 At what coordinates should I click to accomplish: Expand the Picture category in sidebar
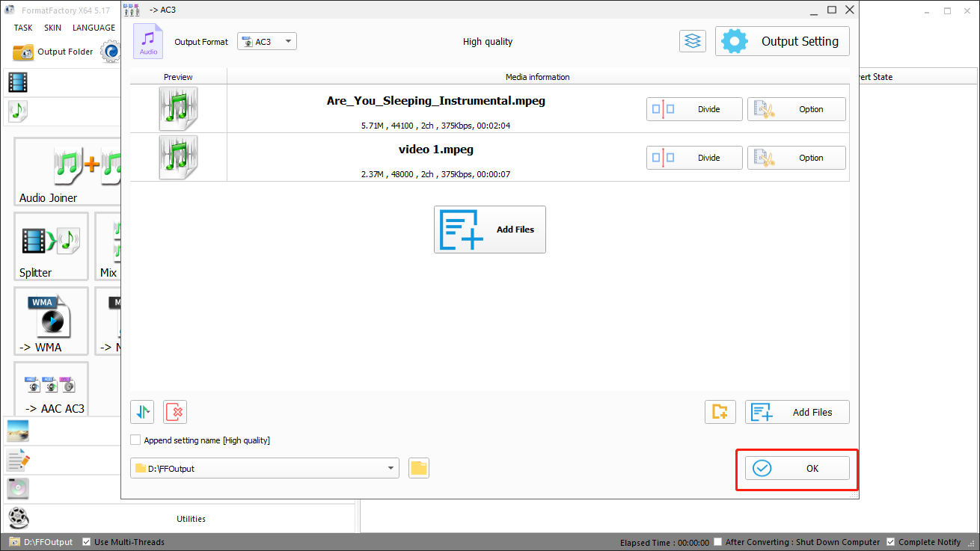18,431
